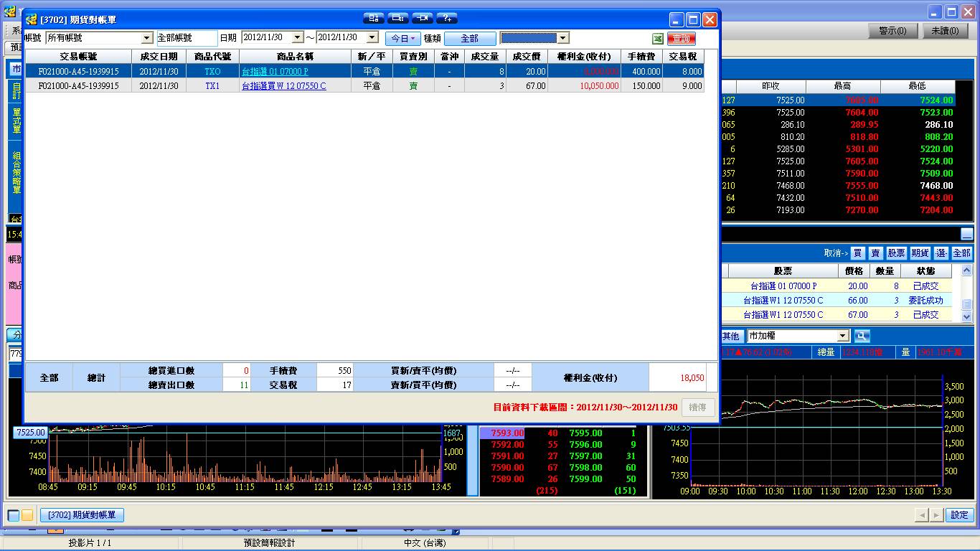Click the 10,050.000 premium value
980x551 pixels.
(x=599, y=86)
